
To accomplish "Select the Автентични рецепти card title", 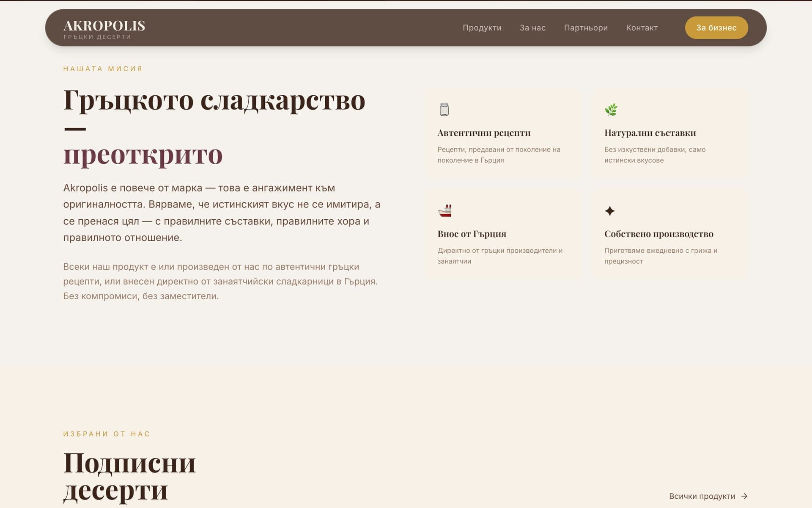I will point(484,133).
